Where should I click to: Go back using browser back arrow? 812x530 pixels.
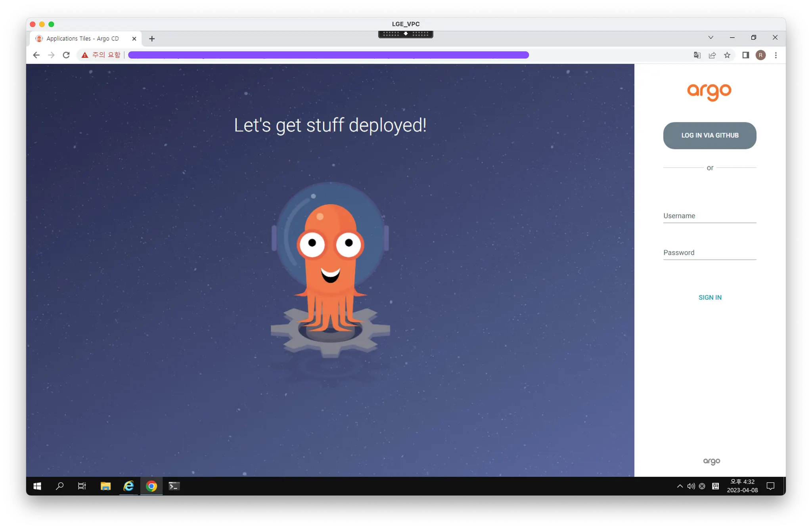pos(36,55)
